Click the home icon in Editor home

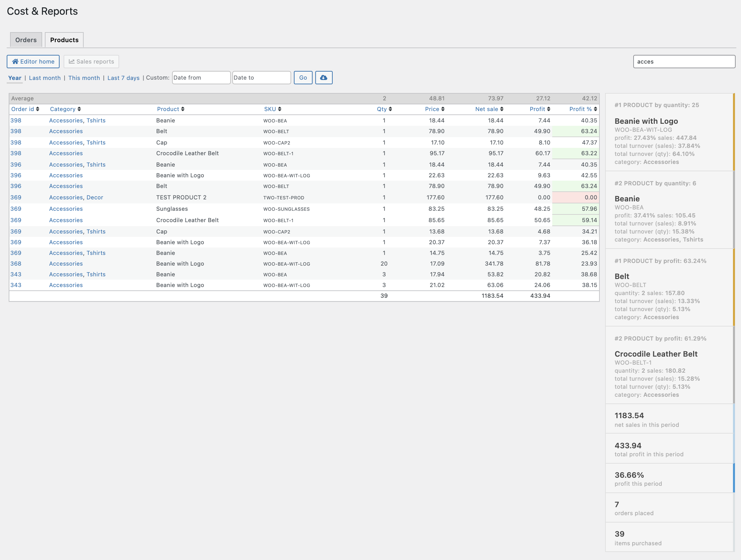15,62
